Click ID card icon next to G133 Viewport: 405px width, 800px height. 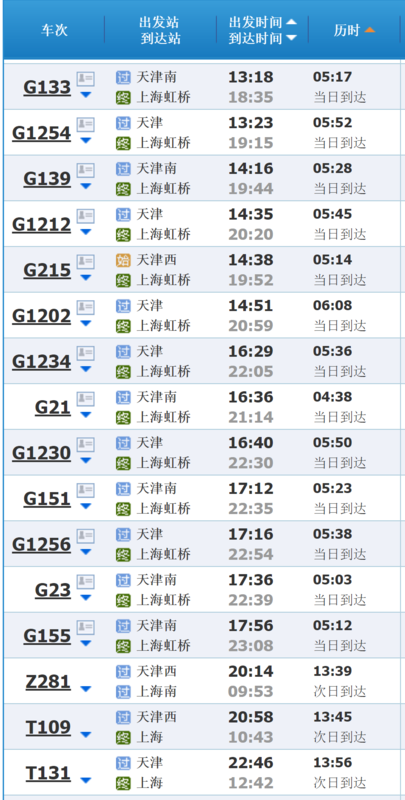pyautogui.click(x=86, y=79)
